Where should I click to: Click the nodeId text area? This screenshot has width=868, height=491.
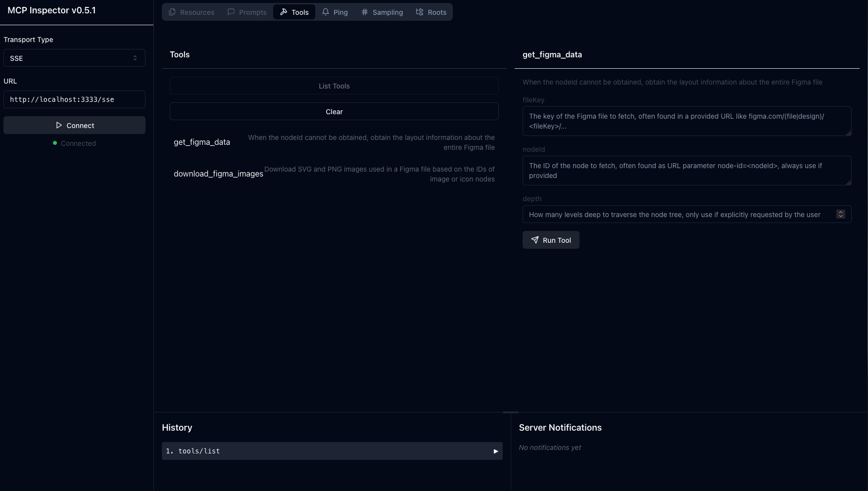[x=687, y=171]
